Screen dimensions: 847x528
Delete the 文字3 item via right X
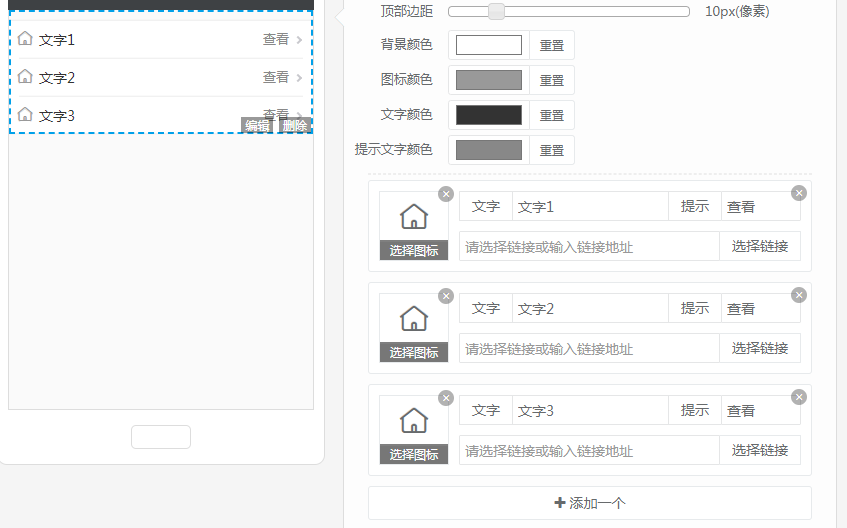[798, 397]
